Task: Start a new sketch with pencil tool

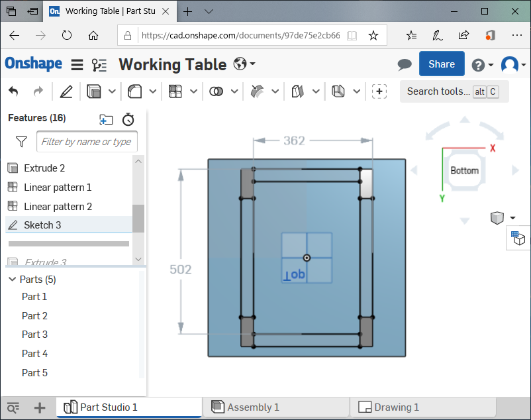Action: tap(66, 91)
